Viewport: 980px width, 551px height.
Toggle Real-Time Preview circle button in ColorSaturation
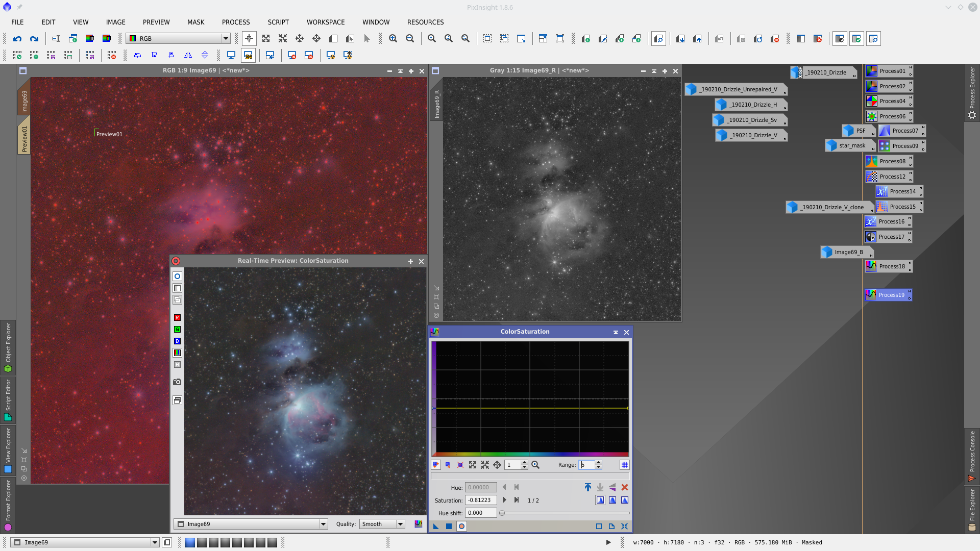(x=461, y=526)
